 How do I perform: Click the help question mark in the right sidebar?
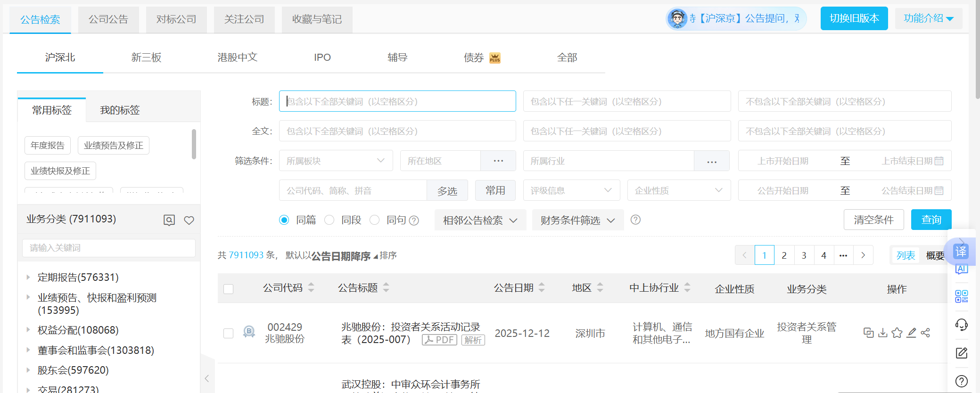(961, 381)
